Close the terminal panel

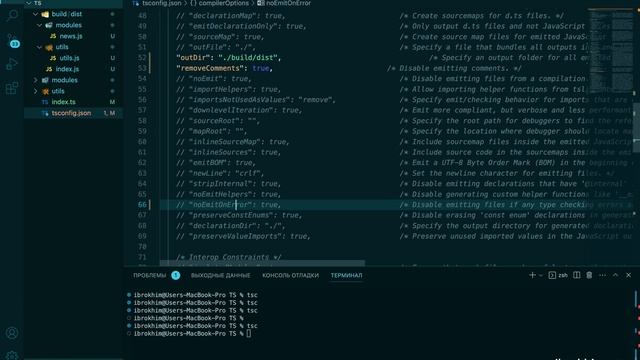[629, 276]
